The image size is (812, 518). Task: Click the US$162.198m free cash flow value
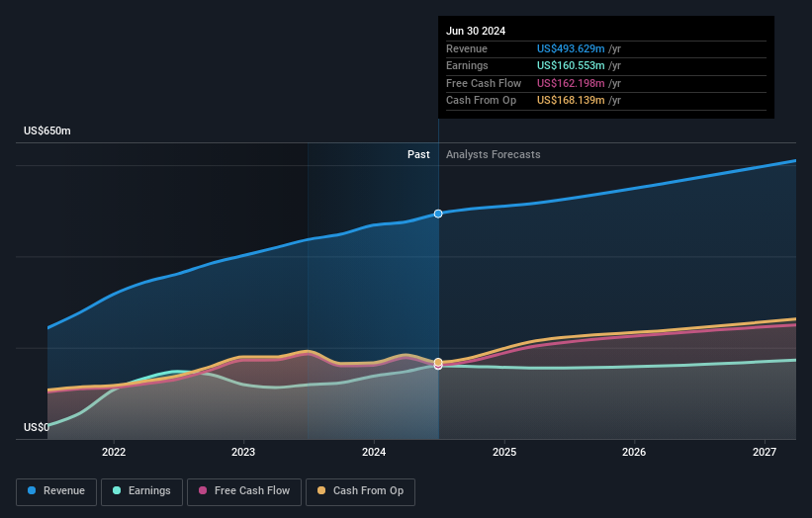tap(571, 83)
